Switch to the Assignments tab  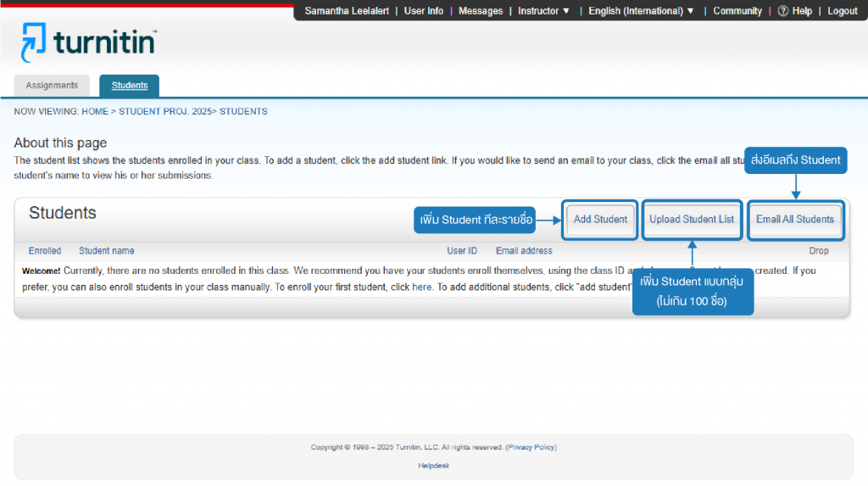[x=52, y=86]
